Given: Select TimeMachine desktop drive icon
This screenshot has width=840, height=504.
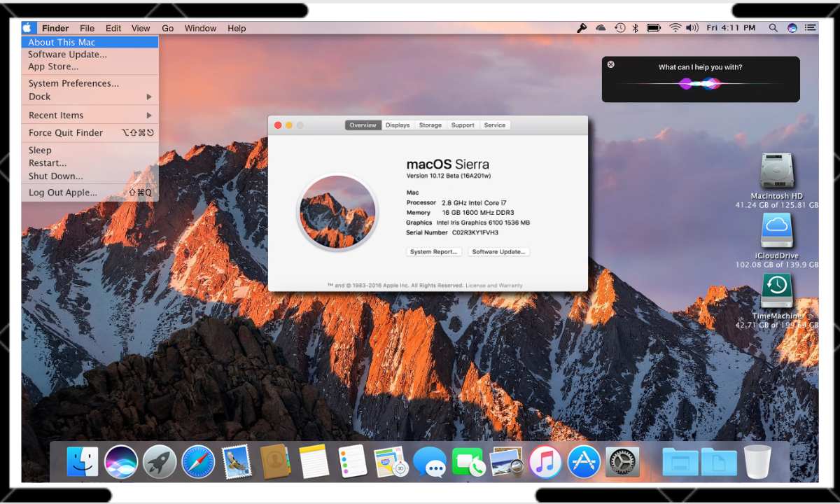Looking at the screenshot, I should click(x=776, y=290).
